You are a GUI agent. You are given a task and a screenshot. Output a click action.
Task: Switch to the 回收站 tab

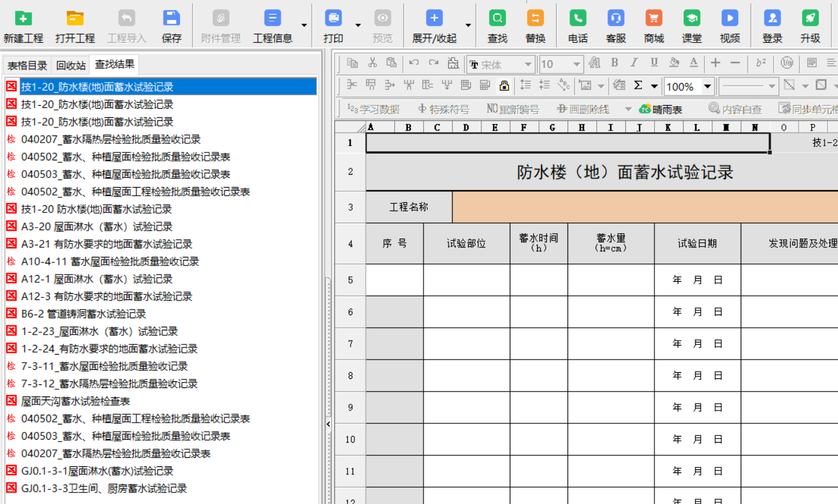tap(71, 66)
